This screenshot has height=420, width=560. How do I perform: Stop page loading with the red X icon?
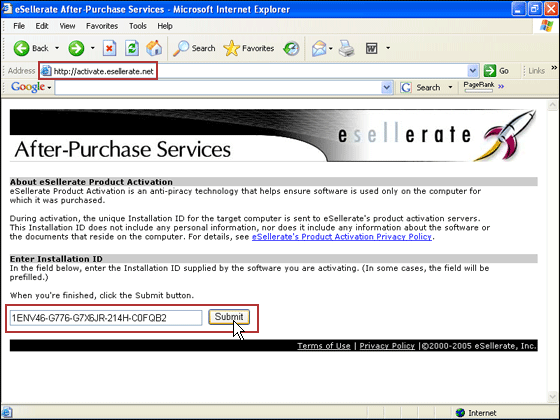[x=110, y=48]
